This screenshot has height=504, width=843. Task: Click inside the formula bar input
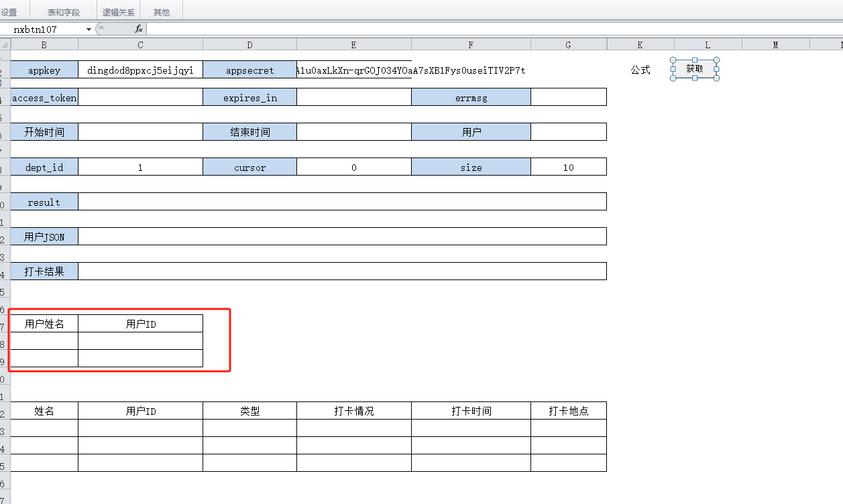coord(469,29)
